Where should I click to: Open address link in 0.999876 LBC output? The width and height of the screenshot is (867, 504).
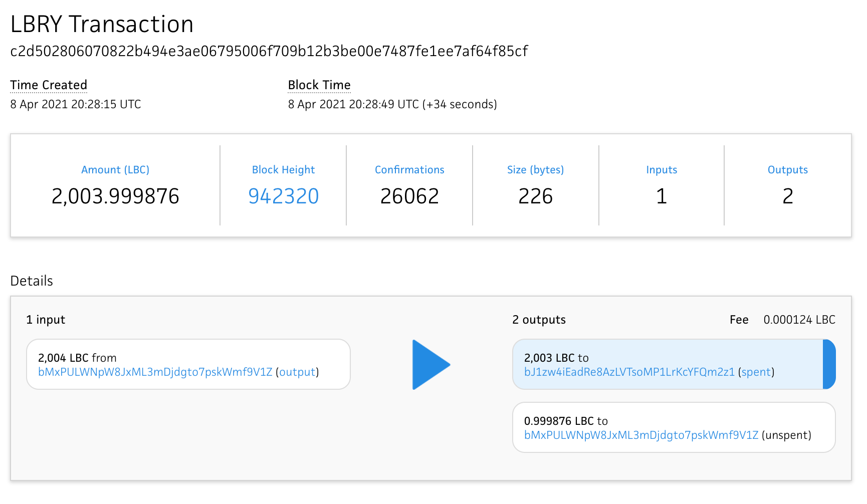641,435
